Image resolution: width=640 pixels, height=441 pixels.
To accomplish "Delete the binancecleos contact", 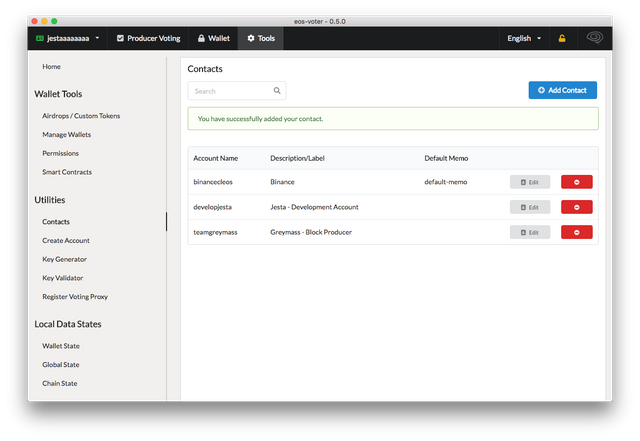I will pos(576,182).
